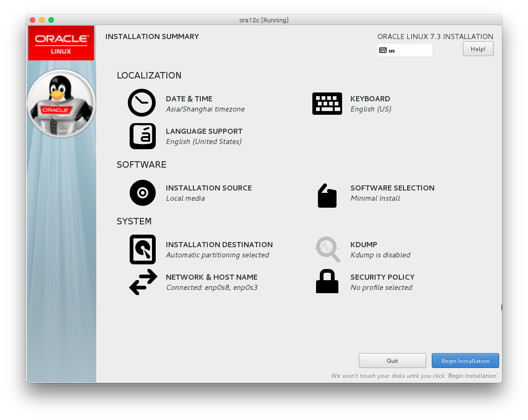Open DATE & TIME settings label
Screen dimensions: 528x420
pos(189,99)
